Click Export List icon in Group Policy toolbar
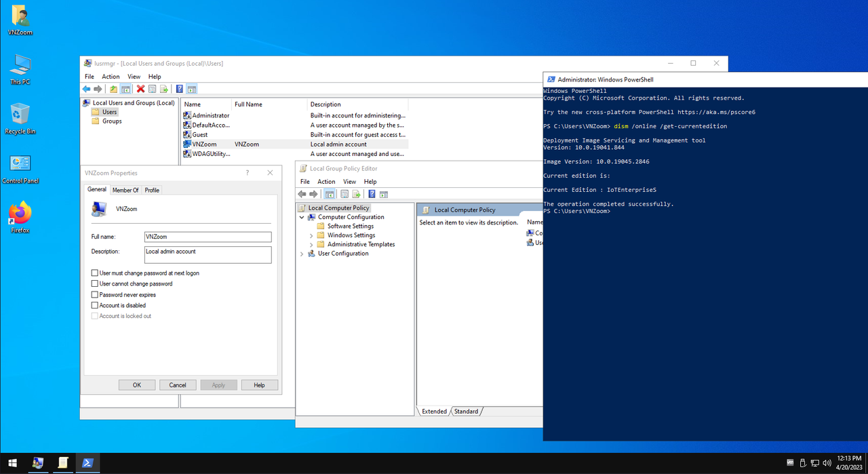The width and height of the screenshot is (868, 474). point(356,194)
